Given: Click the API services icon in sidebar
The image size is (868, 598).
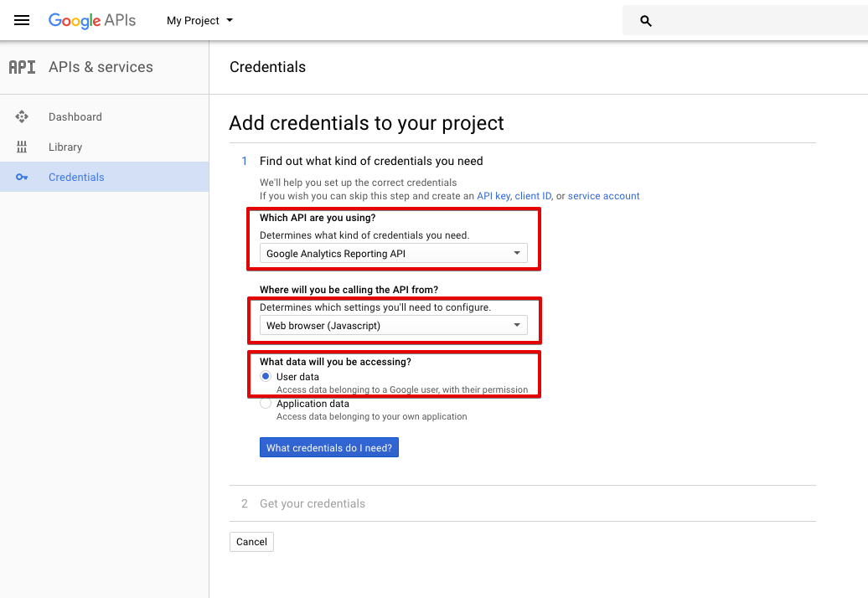Looking at the screenshot, I should click(x=22, y=67).
